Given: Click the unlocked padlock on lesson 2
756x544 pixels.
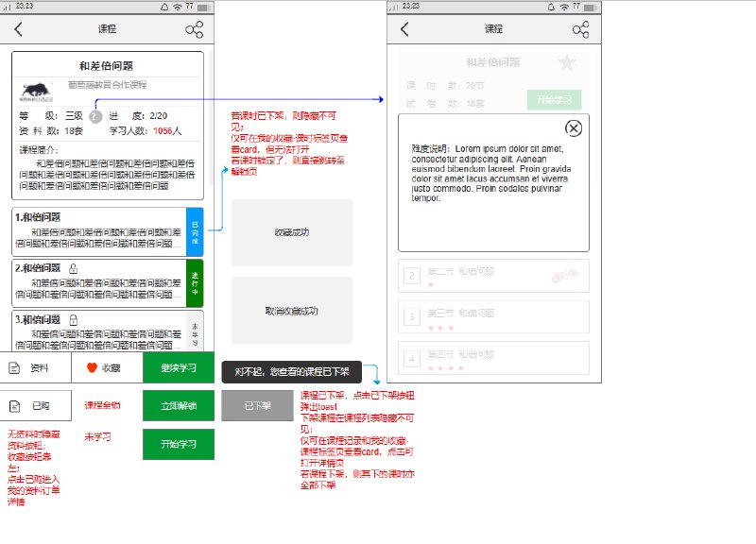Looking at the screenshot, I should click(74, 268).
